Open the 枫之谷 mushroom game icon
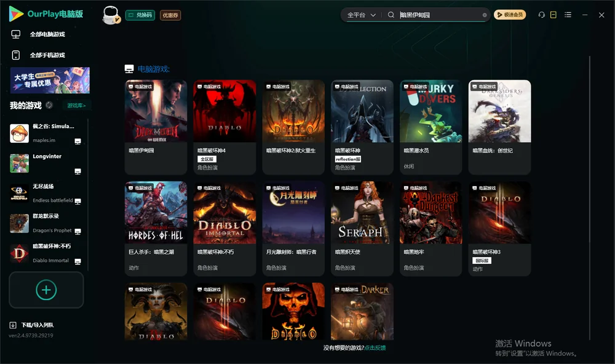The height and width of the screenshot is (364, 615). point(19,133)
